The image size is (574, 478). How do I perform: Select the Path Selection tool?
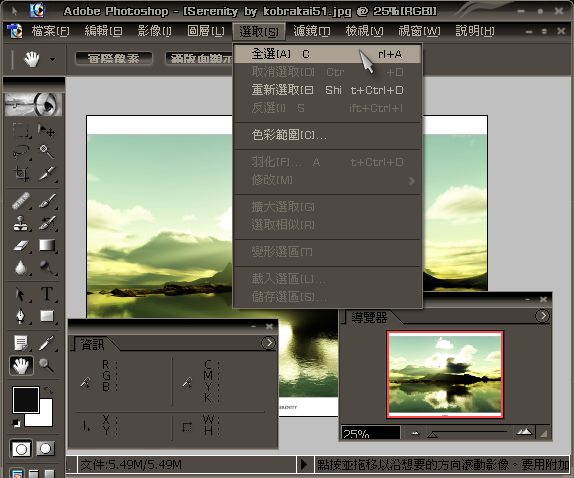[20, 294]
